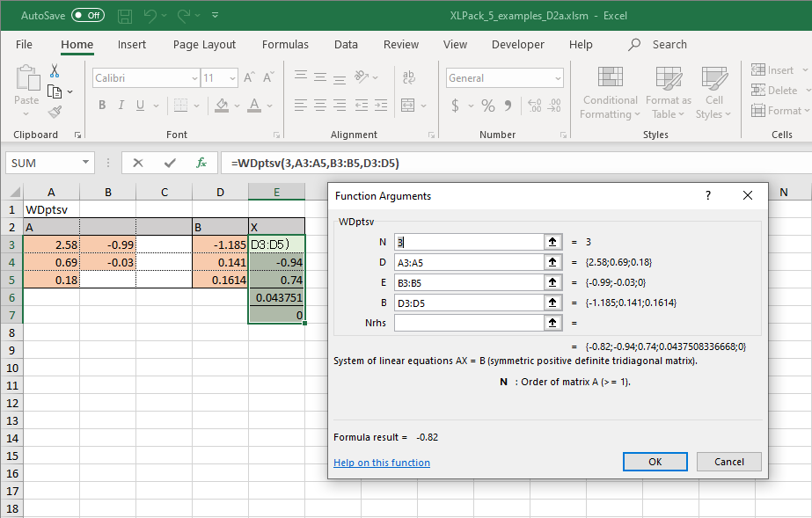Click the Redo arrow icon
This screenshot has height=518, width=812.
click(x=183, y=16)
